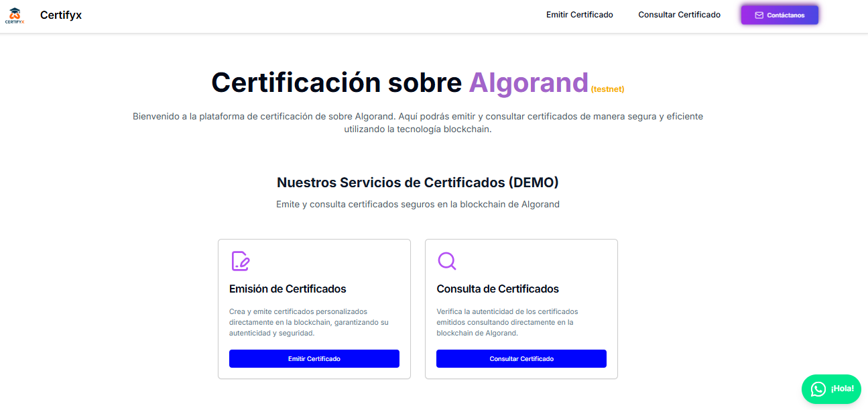Open WhatsApp chat via the phone icon
Screen dimensions: 868x410
point(818,389)
